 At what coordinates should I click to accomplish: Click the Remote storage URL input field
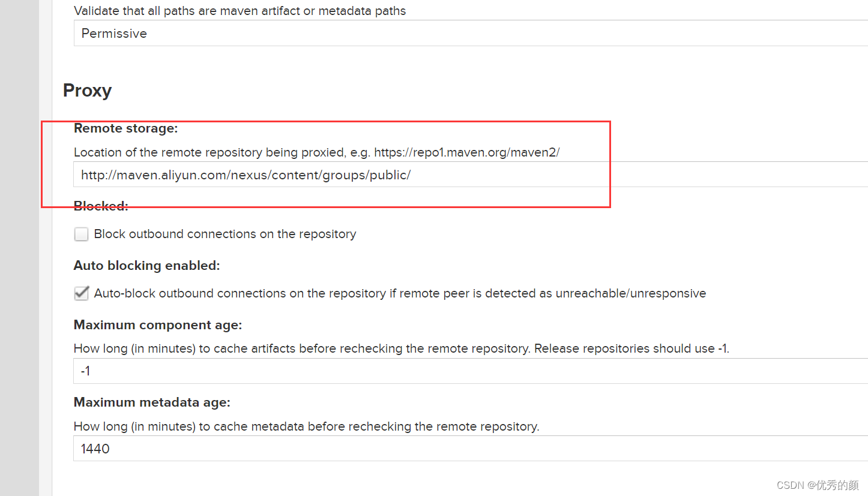pyautogui.click(x=471, y=175)
